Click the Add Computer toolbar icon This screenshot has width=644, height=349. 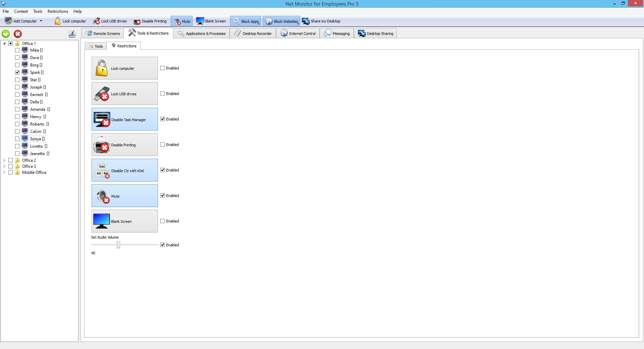tap(8, 21)
